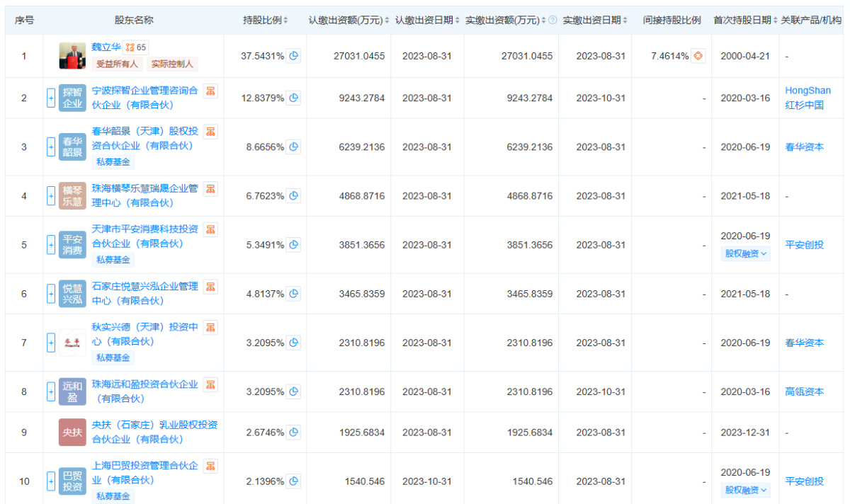Open the 央扶（石家庄）乳业股权投资 company link

(154, 433)
